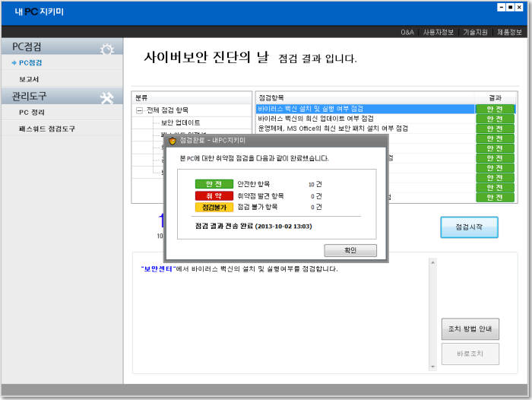
Task: Click the description scrollbar down arrow
Action: point(432,367)
